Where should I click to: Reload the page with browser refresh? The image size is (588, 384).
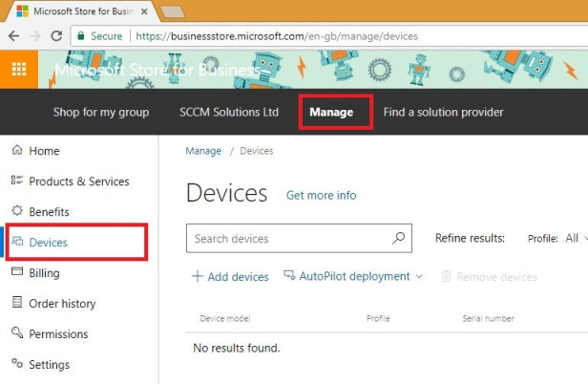click(x=56, y=35)
